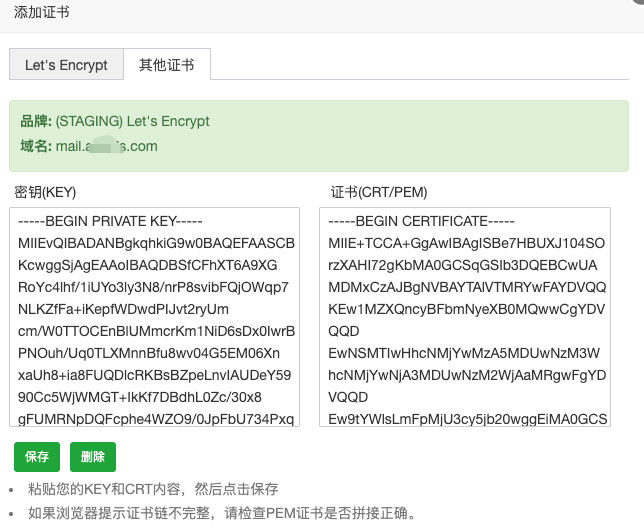The image size is (644, 529).
Task: Click the 品牌: (STAGING) Let's Encrypt line
Action: 115,121
